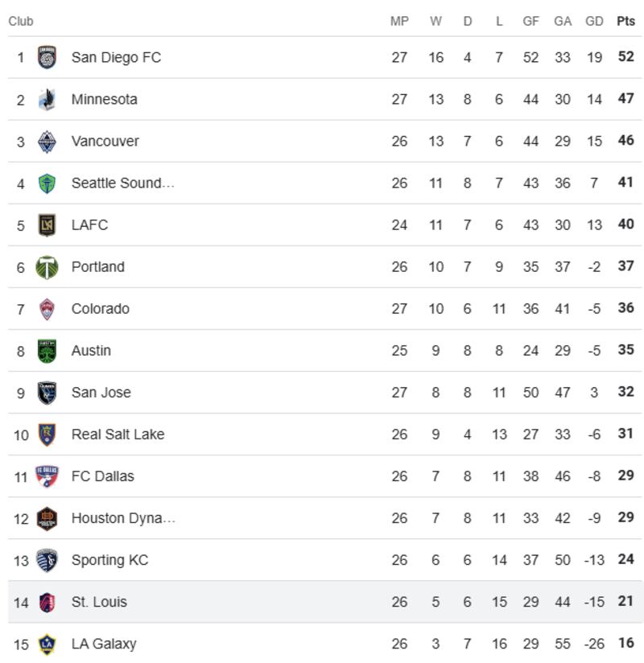Click San Diego FC's 52 points value
The width and height of the screenshot is (644, 663).
pos(625,57)
